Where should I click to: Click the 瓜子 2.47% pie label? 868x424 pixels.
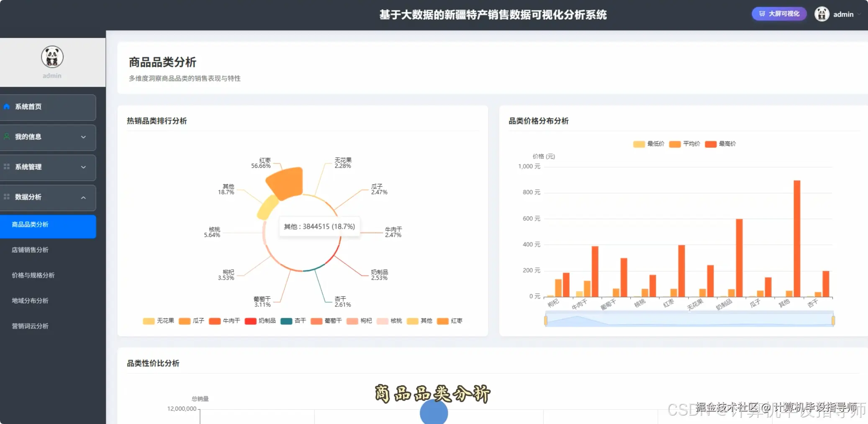[379, 189]
